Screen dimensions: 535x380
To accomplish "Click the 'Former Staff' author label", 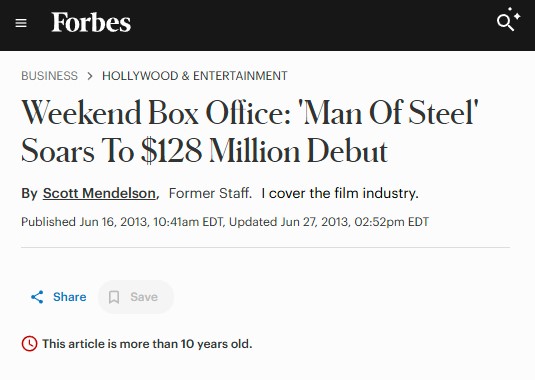I will 210,193.
